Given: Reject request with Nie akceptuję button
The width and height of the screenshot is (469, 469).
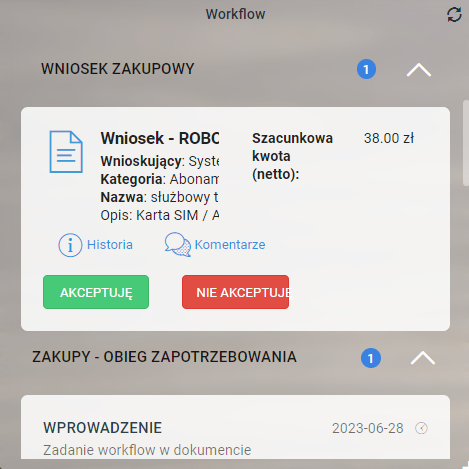Looking at the screenshot, I should (x=235, y=292).
